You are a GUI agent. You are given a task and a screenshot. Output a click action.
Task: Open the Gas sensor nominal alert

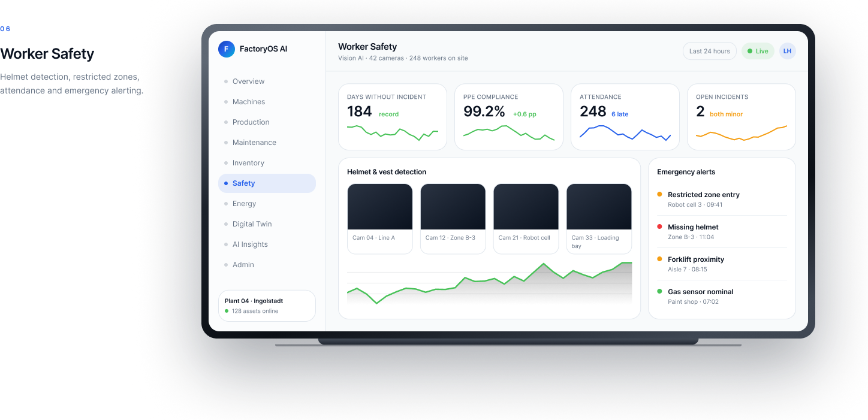[x=722, y=297]
